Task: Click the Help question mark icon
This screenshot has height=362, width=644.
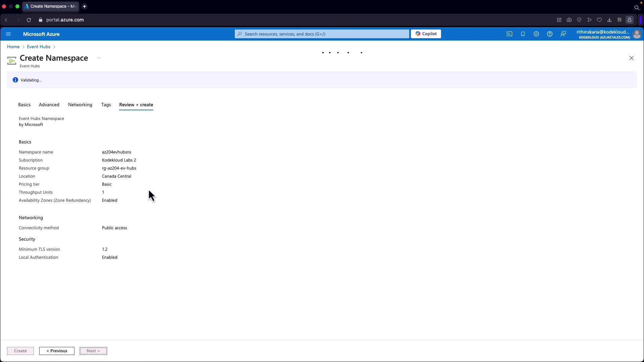Action: click(x=549, y=34)
